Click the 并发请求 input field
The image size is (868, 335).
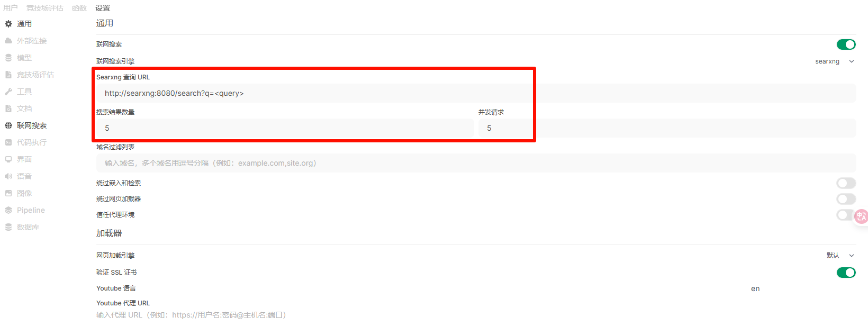tap(667, 128)
